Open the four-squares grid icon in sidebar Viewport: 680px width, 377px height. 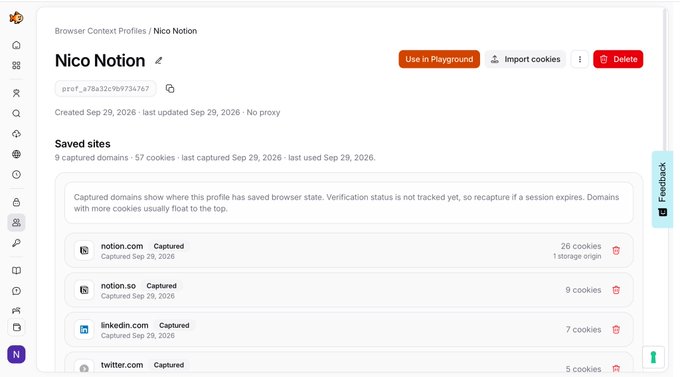pos(16,66)
